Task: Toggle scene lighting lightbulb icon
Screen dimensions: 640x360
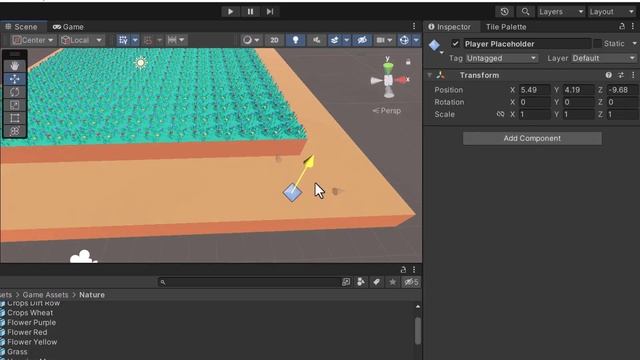Action: pos(296,40)
